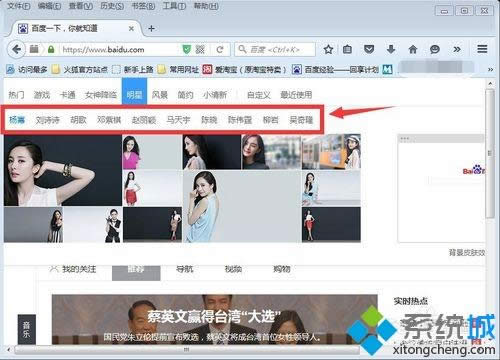Open the chat bubble icon in toolbar
The width and height of the screenshot is (500, 360).
(x=435, y=49)
